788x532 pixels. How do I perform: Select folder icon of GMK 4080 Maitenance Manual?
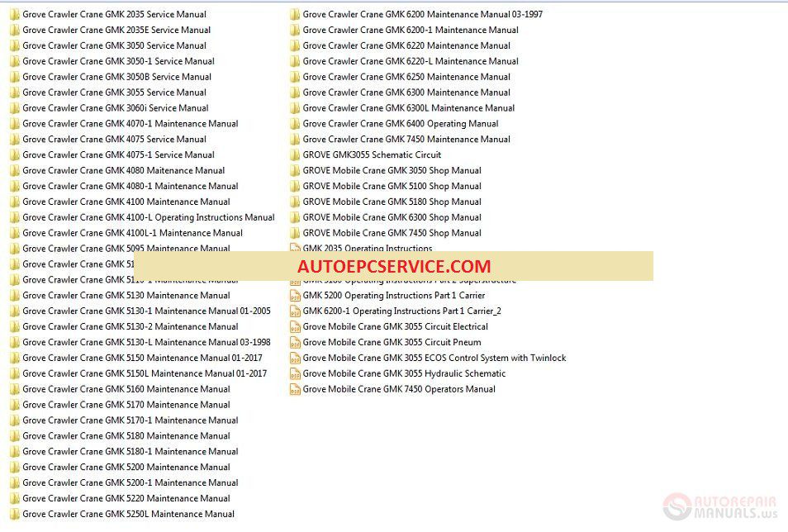click(15, 170)
